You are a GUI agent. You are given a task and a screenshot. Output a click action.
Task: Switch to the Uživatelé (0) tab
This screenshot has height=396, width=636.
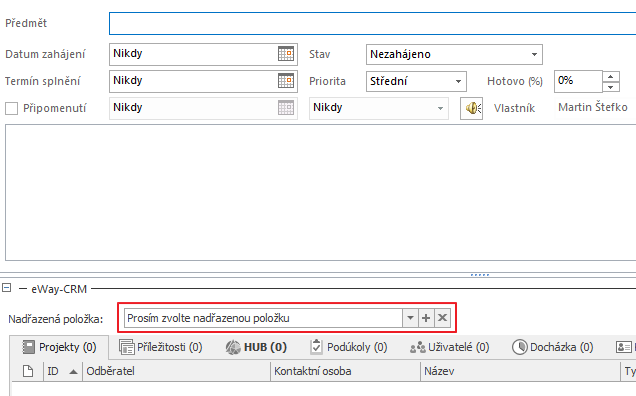[449, 347]
